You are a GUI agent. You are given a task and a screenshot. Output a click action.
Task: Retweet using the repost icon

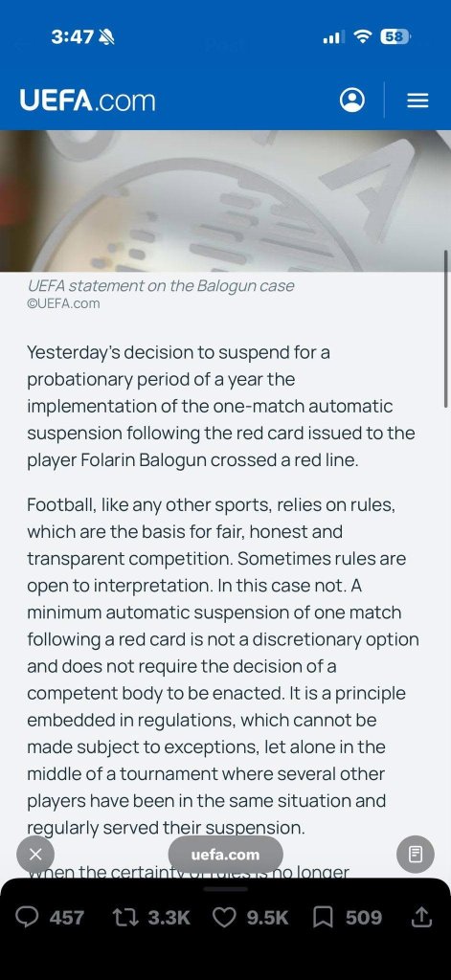click(124, 917)
